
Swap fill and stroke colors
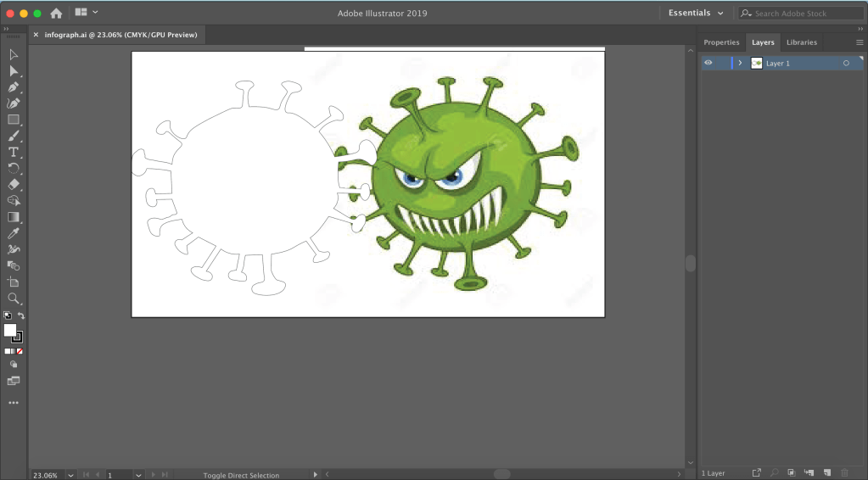(21, 315)
